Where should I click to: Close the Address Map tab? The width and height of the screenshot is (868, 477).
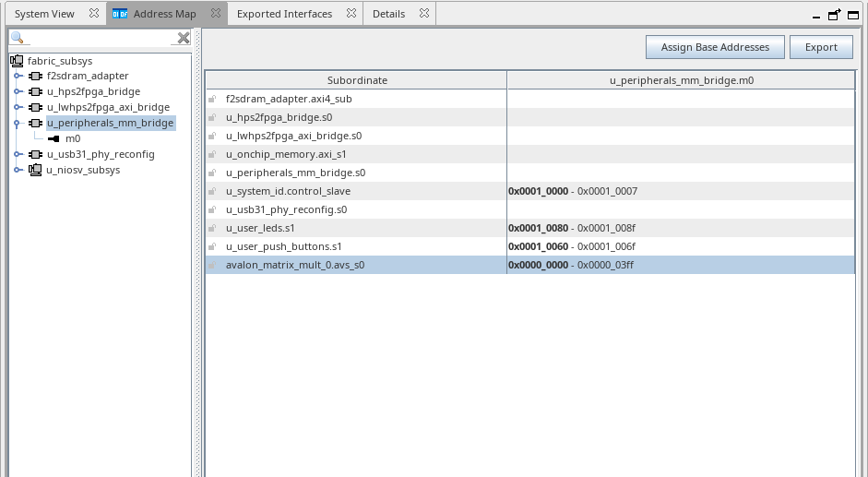point(216,13)
